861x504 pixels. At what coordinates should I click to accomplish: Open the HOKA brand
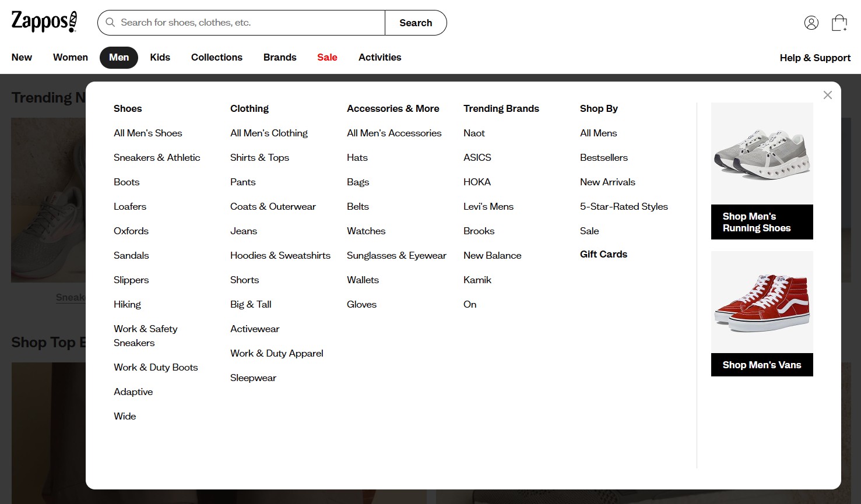pyautogui.click(x=477, y=182)
